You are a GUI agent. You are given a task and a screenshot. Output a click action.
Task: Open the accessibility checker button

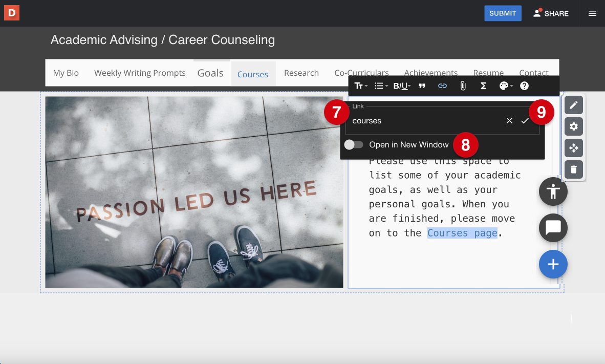pos(553,191)
